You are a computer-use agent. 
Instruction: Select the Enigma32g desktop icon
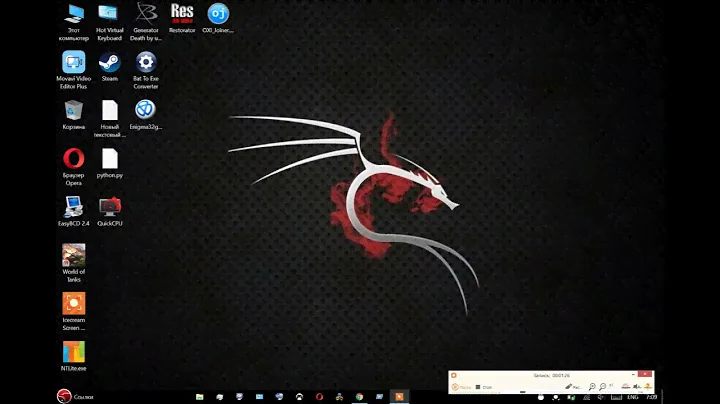click(146, 110)
